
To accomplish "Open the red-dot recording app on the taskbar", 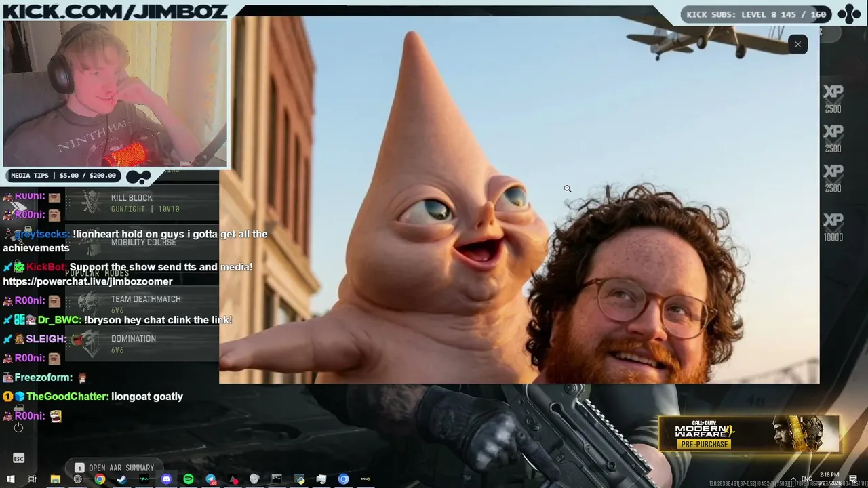I will tap(233, 479).
